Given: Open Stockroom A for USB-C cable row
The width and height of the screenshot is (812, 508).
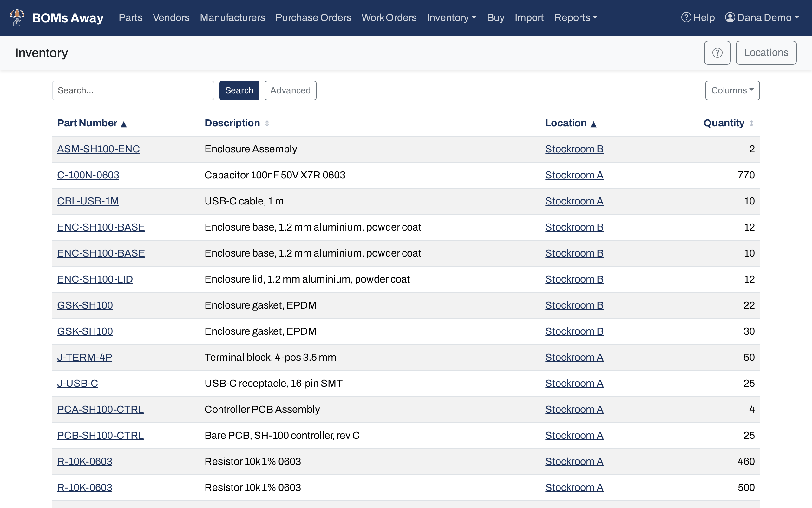Looking at the screenshot, I should click(x=574, y=201).
